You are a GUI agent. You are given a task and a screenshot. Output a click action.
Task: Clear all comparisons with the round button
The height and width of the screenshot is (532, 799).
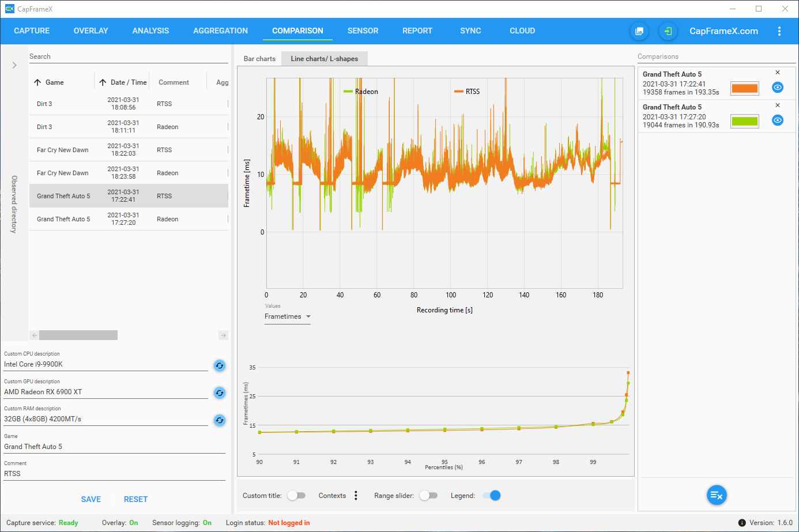pos(717,495)
